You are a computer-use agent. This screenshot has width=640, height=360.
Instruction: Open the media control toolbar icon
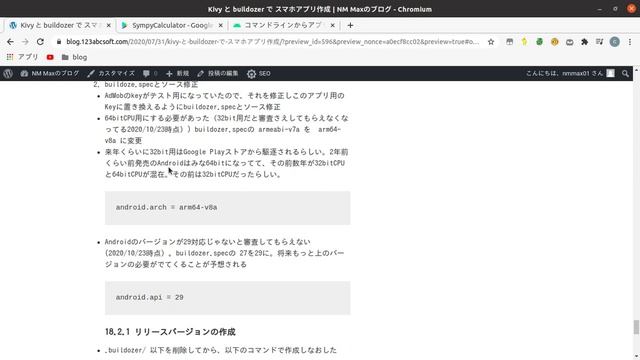pos(600,42)
